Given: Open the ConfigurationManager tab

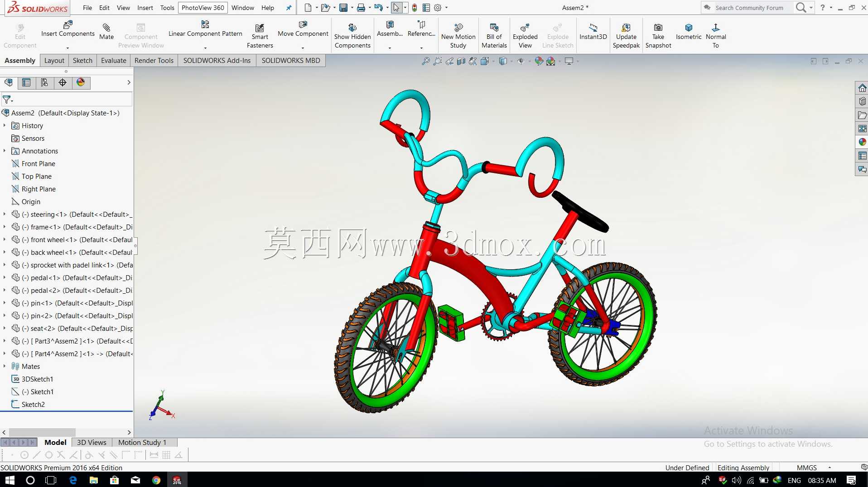Looking at the screenshot, I should click(44, 82).
